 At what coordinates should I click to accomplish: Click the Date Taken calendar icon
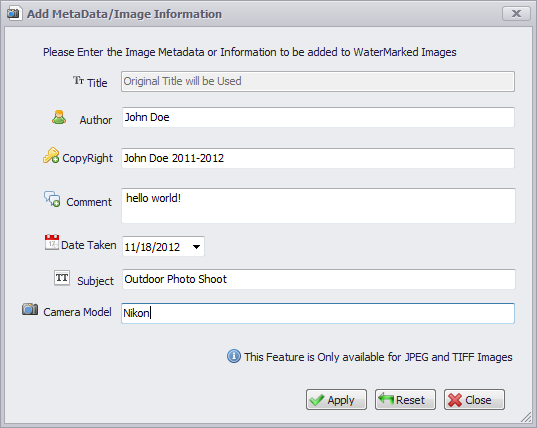coord(52,242)
